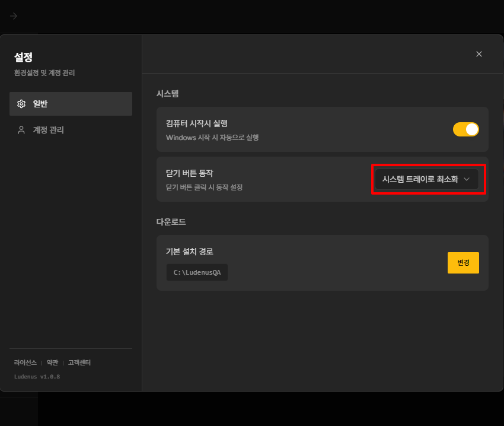Click the gear icon beside 일반
The height and width of the screenshot is (426, 504).
[21, 104]
